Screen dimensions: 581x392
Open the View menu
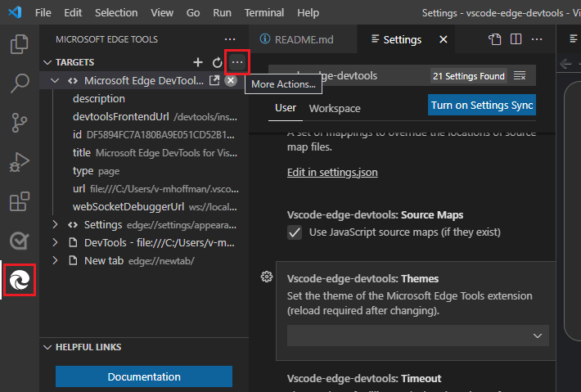click(162, 12)
